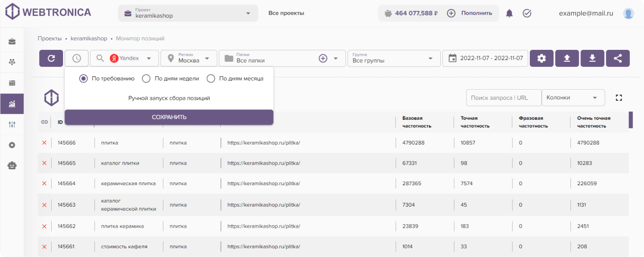Click the share icon button
The width and height of the screenshot is (644, 257).
click(x=618, y=58)
